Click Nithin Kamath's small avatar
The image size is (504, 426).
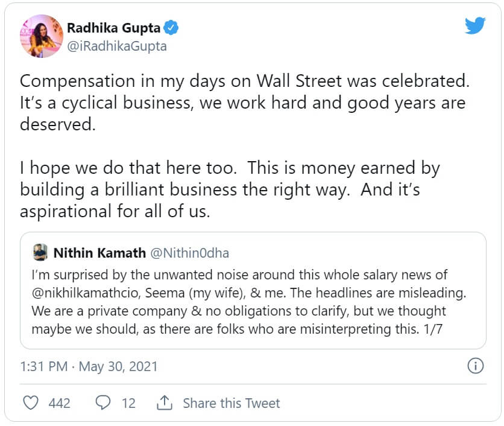tap(40, 252)
